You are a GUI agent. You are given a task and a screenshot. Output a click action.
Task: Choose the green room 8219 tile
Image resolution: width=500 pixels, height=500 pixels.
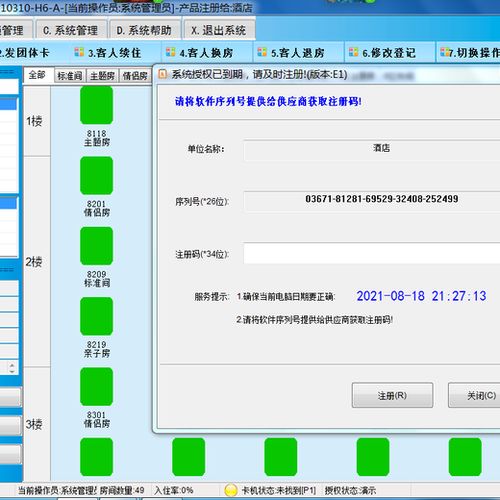tap(97, 316)
